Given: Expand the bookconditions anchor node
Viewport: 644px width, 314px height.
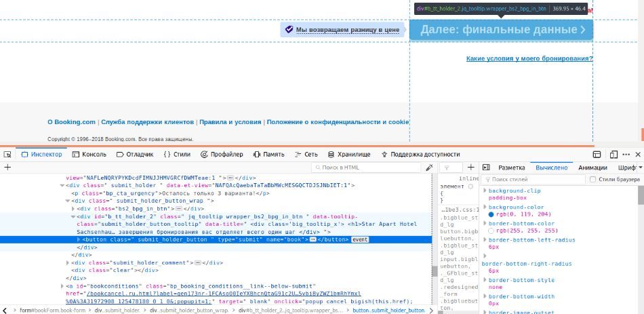Looking at the screenshot, I should (x=62, y=286).
